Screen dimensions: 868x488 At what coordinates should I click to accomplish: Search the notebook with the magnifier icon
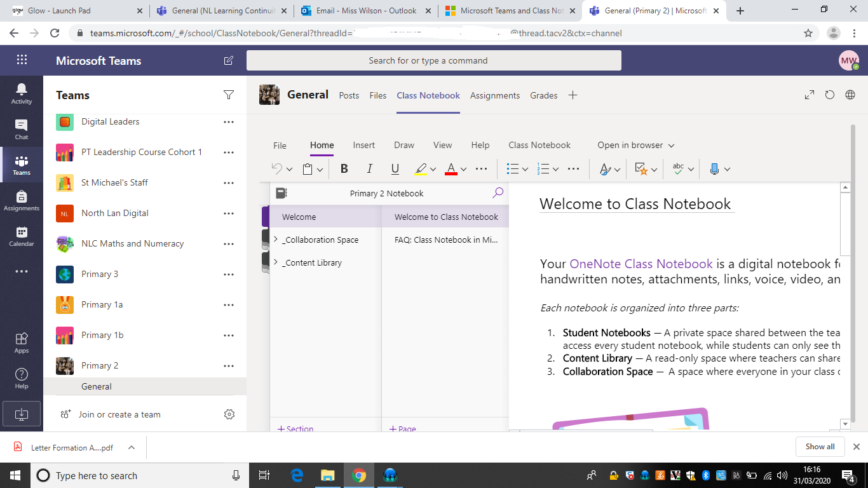pyautogui.click(x=498, y=193)
